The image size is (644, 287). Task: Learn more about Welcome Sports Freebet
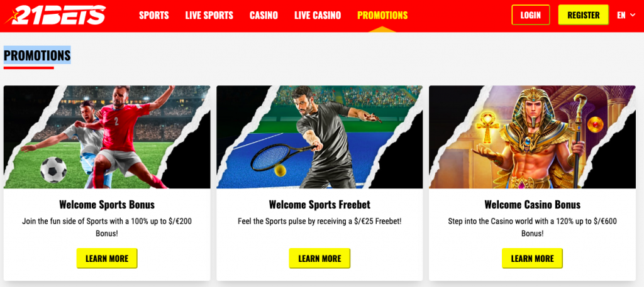pyautogui.click(x=319, y=259)
